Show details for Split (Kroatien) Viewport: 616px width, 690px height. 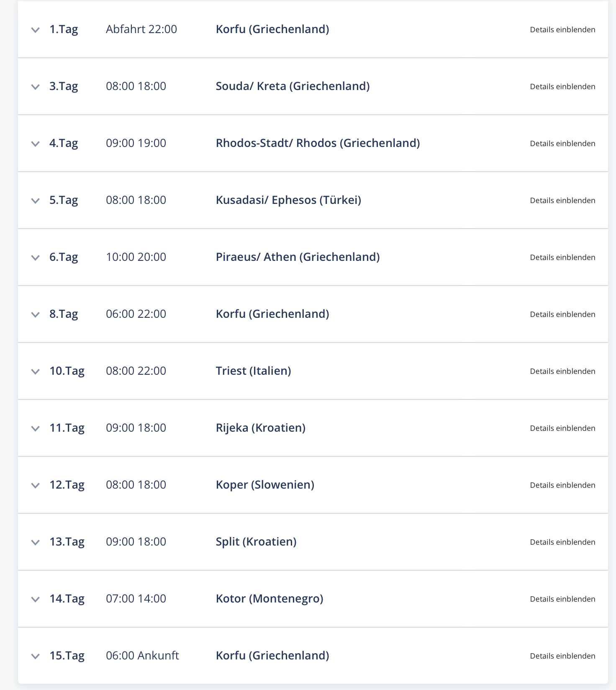562,542
